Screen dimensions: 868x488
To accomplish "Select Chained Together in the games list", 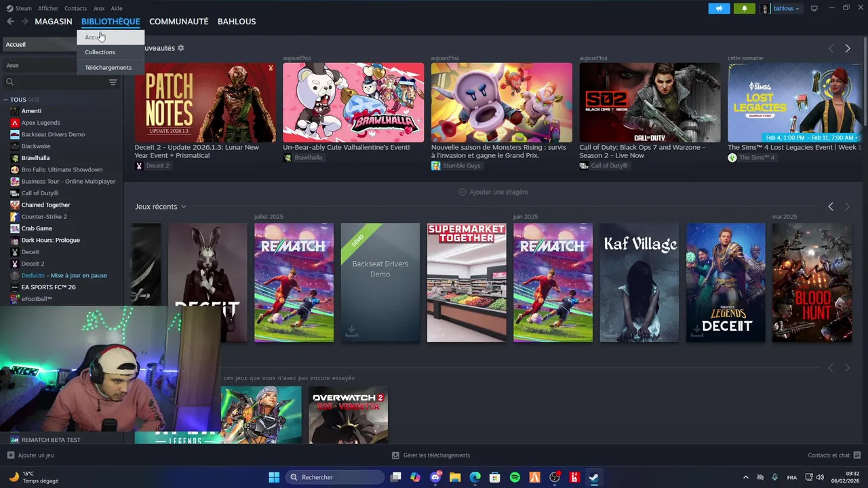I will point(45,205).
